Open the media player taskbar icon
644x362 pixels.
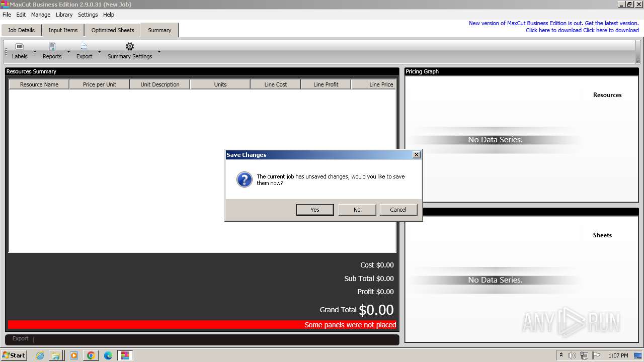[x=74, y=355]
